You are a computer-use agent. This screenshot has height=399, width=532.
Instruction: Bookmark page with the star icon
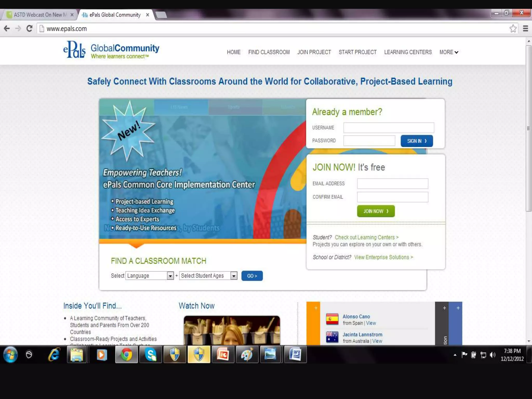tap(513, 29)
